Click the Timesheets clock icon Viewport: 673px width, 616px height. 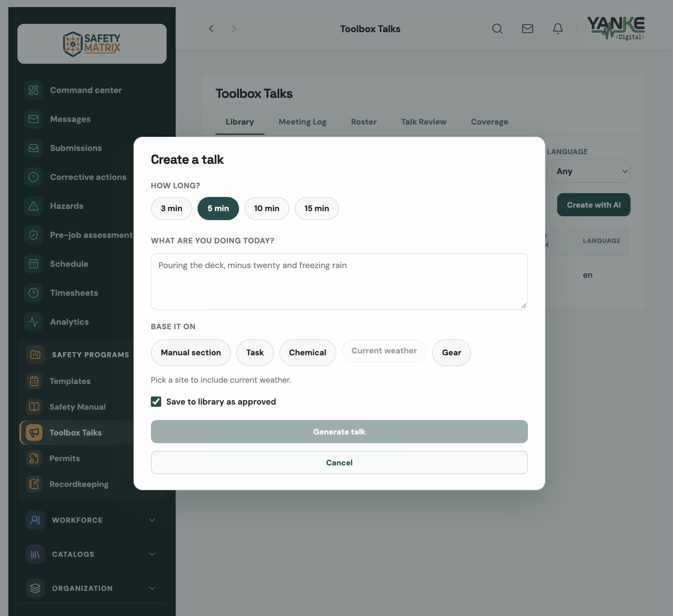coord(33,293)
